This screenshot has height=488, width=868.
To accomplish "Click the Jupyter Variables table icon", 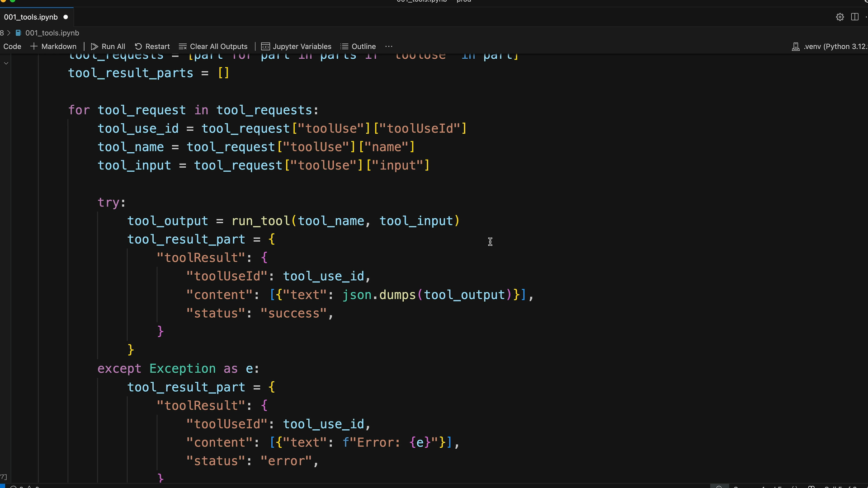I will click(x=265, y=47).
